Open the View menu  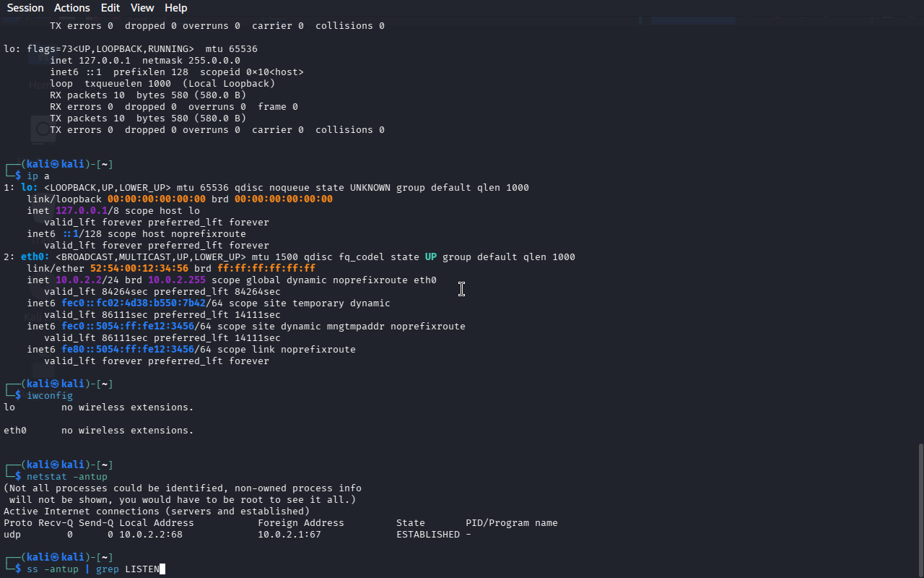coord(142,8)
